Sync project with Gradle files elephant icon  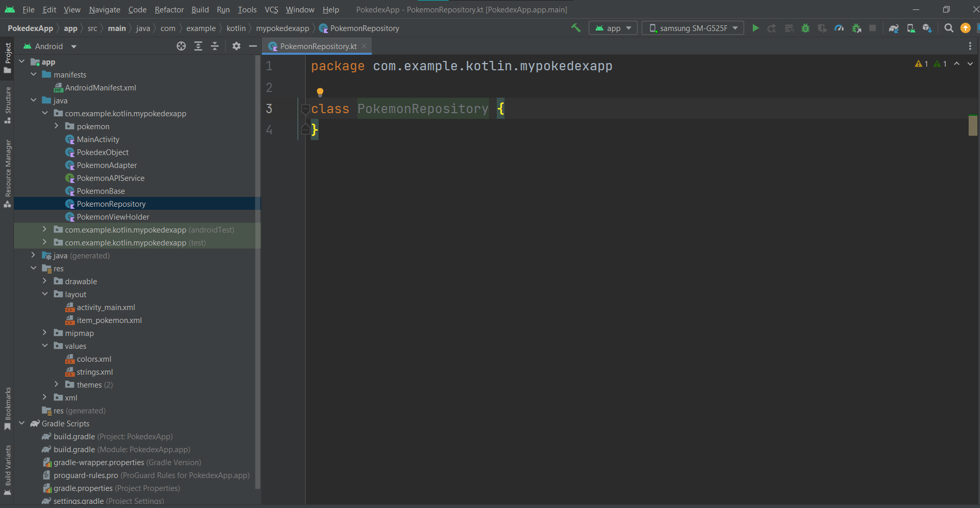[894, 28]
